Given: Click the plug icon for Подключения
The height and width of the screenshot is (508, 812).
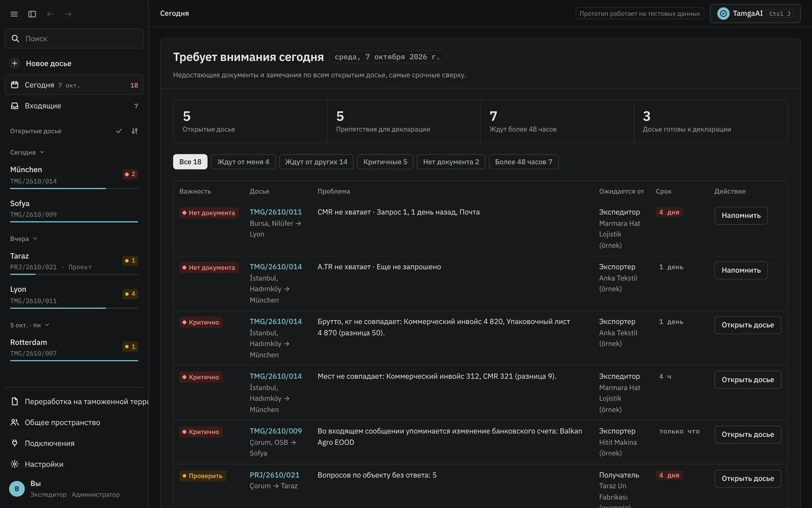Looking at the screenshot, I should click(x=15, y=443).
